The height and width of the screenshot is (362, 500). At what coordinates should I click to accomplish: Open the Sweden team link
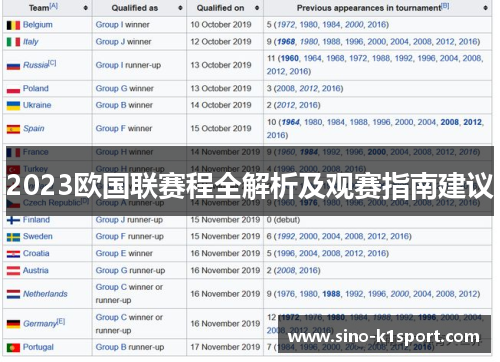click(38, 236)
